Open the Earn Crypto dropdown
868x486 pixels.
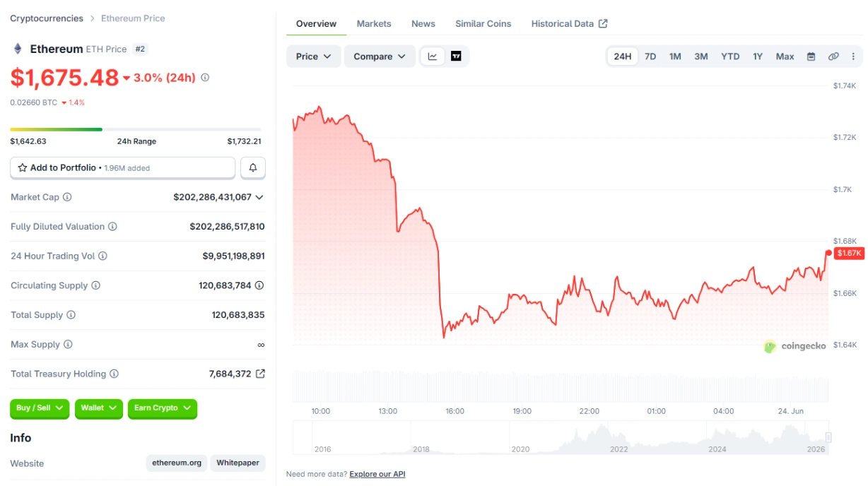(x=163, y=408)
